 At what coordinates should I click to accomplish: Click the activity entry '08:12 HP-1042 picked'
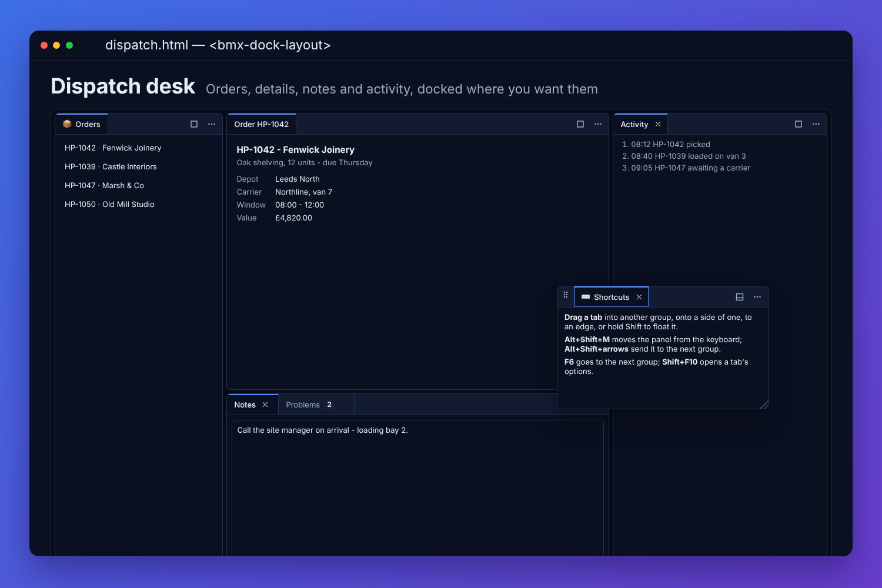pyautogui.click(x=670, y=144)
